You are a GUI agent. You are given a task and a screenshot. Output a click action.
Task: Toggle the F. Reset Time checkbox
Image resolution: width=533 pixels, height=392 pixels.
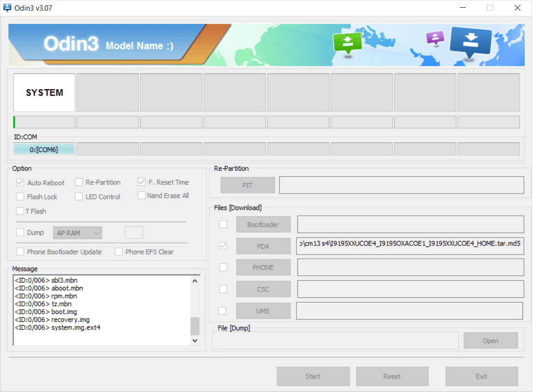(142, 182)
